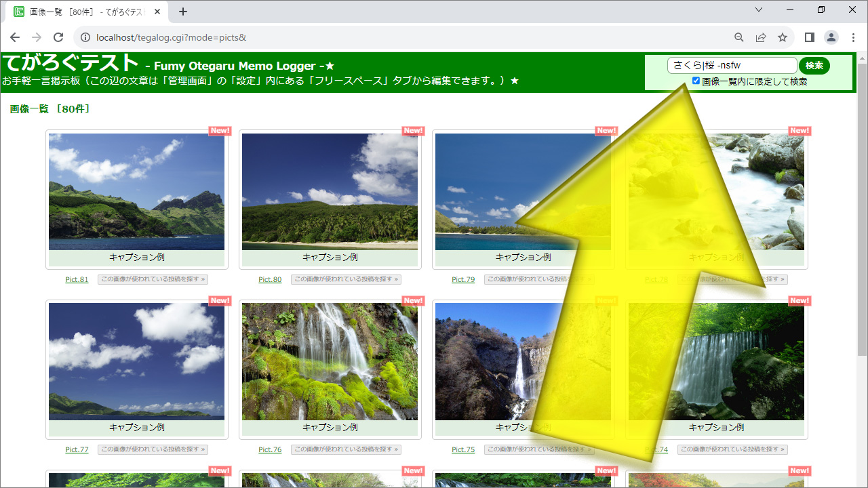The image size is (868, 488).
Task: Share this page via share icon
Action: click(x=761, y=37)
